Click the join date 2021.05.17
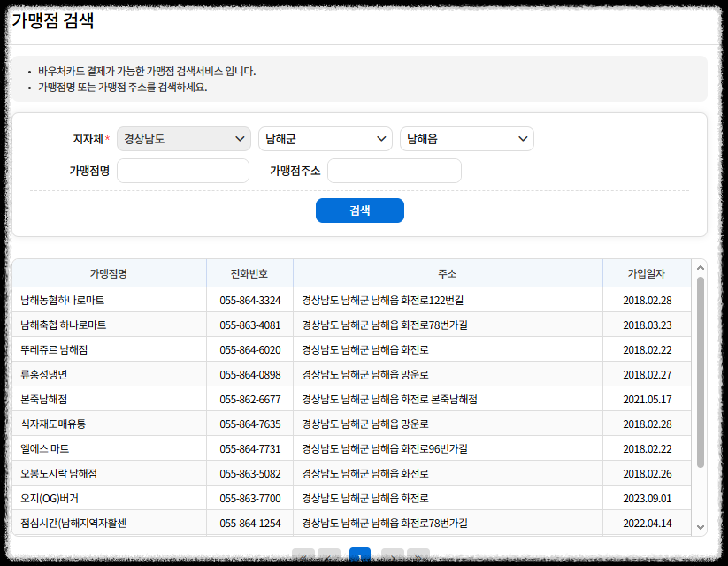 (x=648, y=400)
